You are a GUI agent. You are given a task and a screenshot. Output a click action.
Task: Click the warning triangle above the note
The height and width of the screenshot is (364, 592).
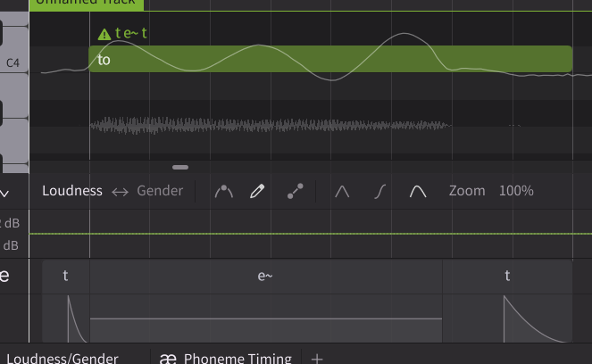tap(104, 34)
